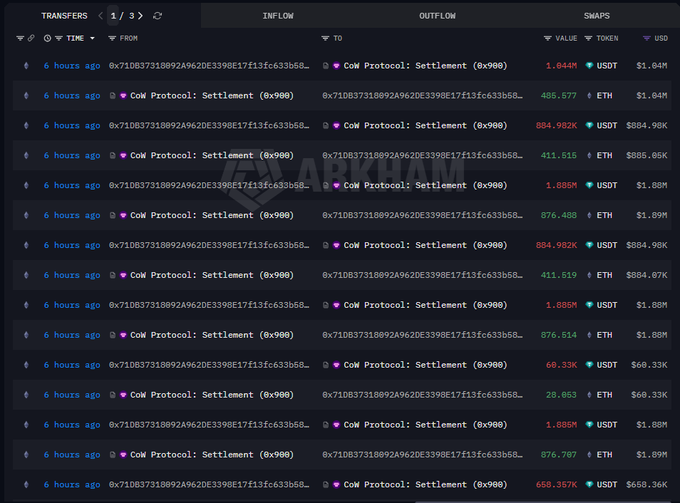The width and height of the screenshot is (680, 503).
Task: Filter by USD column
Action: [647, 38]
